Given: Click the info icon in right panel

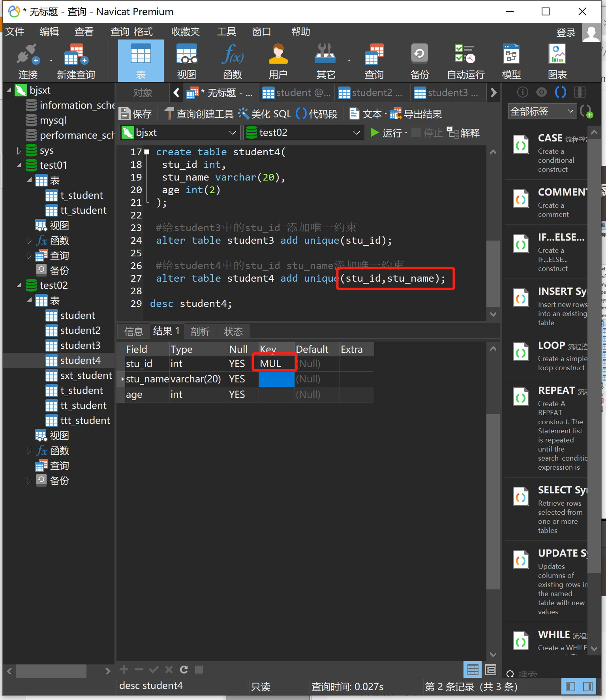Looking at the screenshot, I should coord(522,92).
